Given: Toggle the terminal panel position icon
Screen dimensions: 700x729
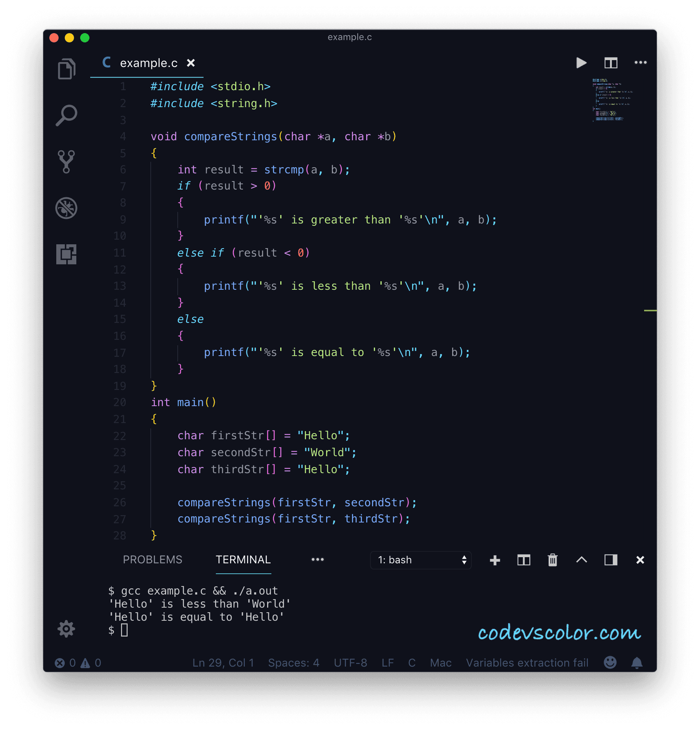Looking at the screenshot, I should click(611, 560).
